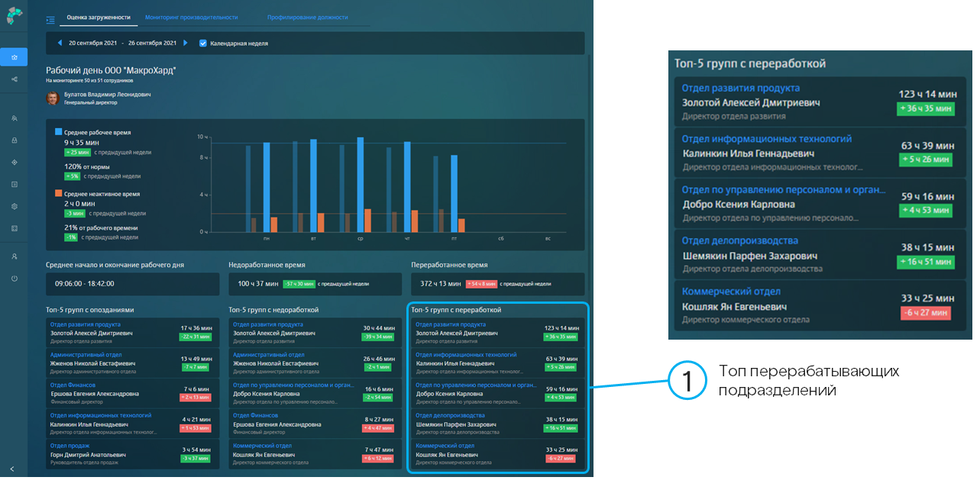
Task: Click the padlock icon in sidebar
Action: [14, 140]
